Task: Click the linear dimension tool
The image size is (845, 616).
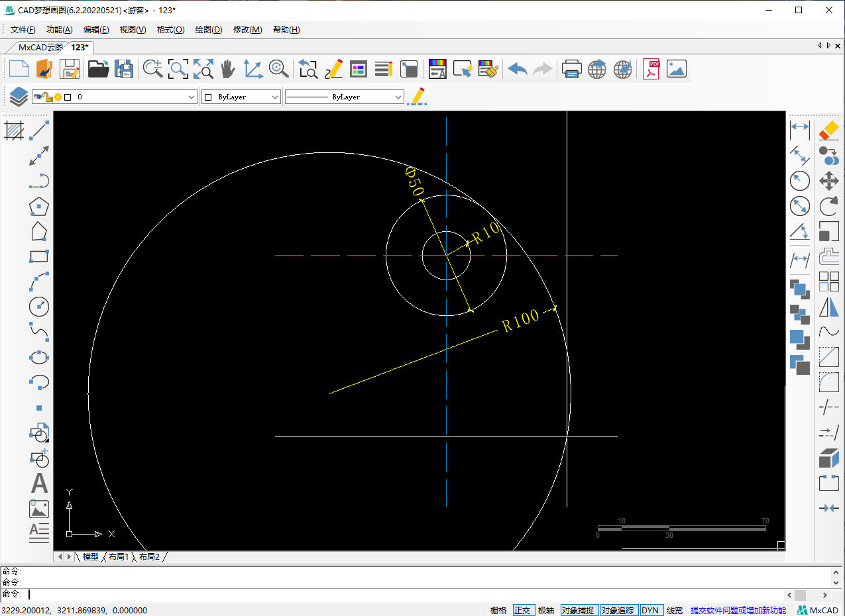Action: (x=800, y=130)
